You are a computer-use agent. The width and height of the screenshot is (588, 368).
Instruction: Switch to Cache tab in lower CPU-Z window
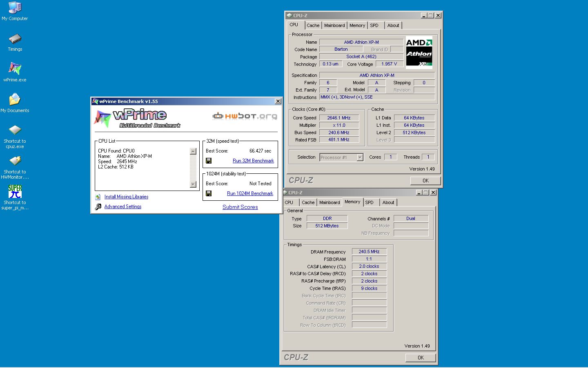tap(308, 202)
